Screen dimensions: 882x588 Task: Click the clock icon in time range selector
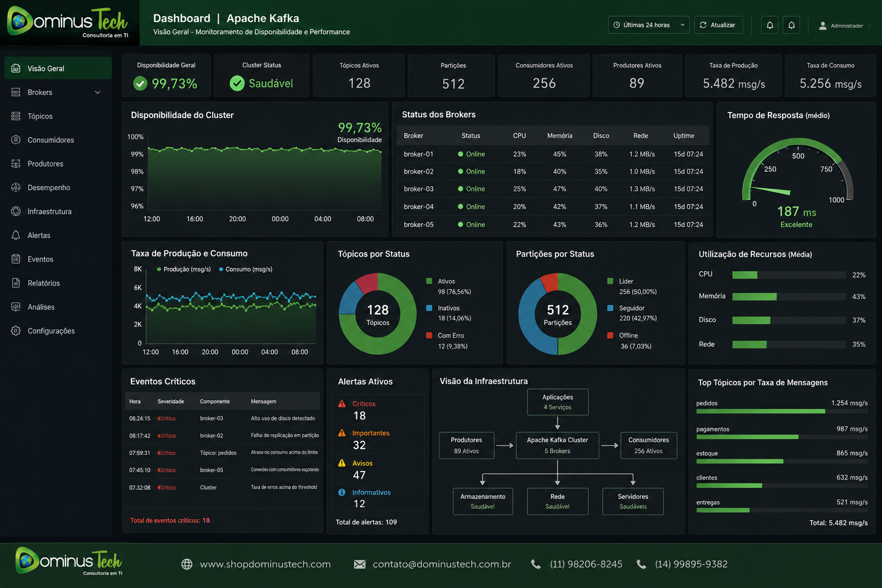pos(617,25)
